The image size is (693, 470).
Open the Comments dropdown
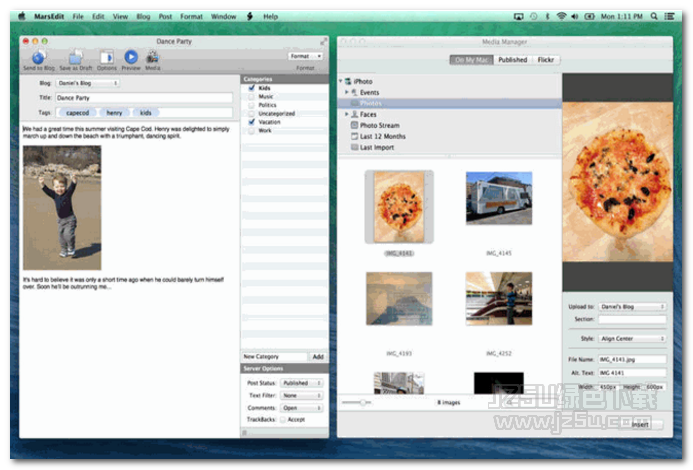[301, 408]
